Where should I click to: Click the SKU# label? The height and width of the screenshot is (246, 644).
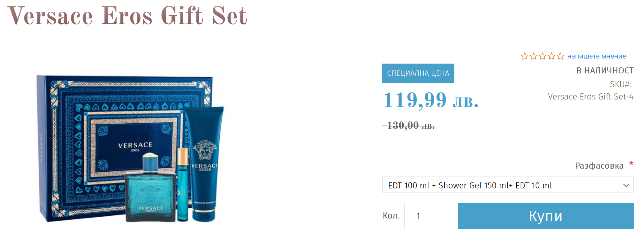620,84
